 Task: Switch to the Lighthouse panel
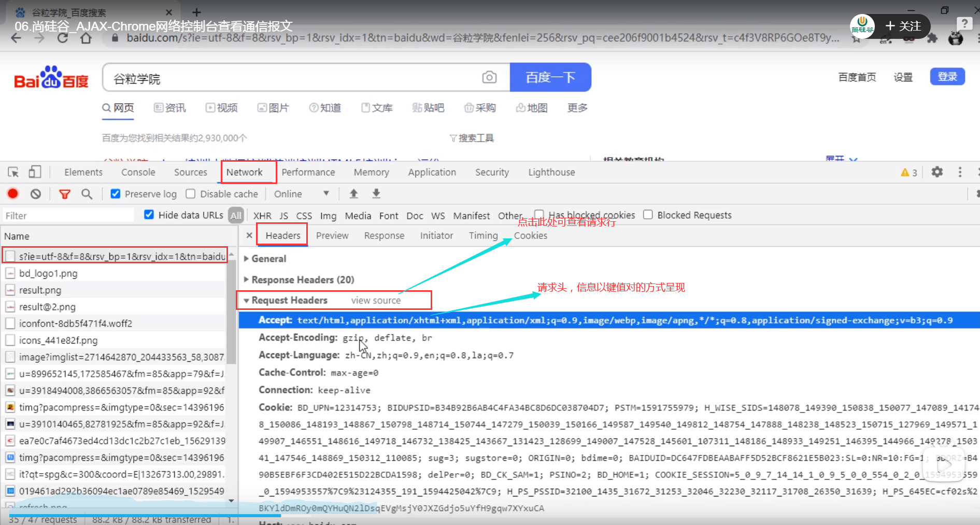[552, 172]
